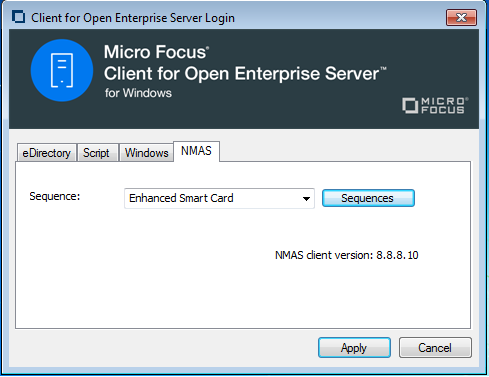This screenshot has height=377, width=489.
Task: Close the login dialog with the X button
Action: pos(461,17)
